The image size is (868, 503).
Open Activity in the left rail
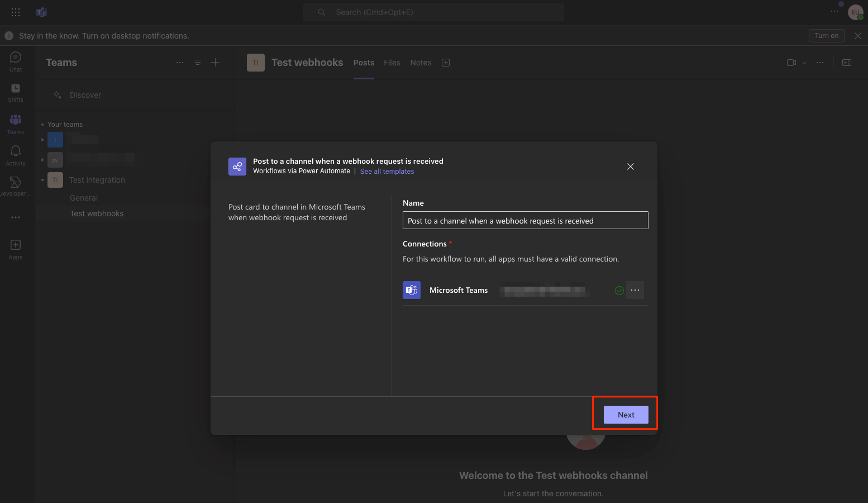click(16, 155)
